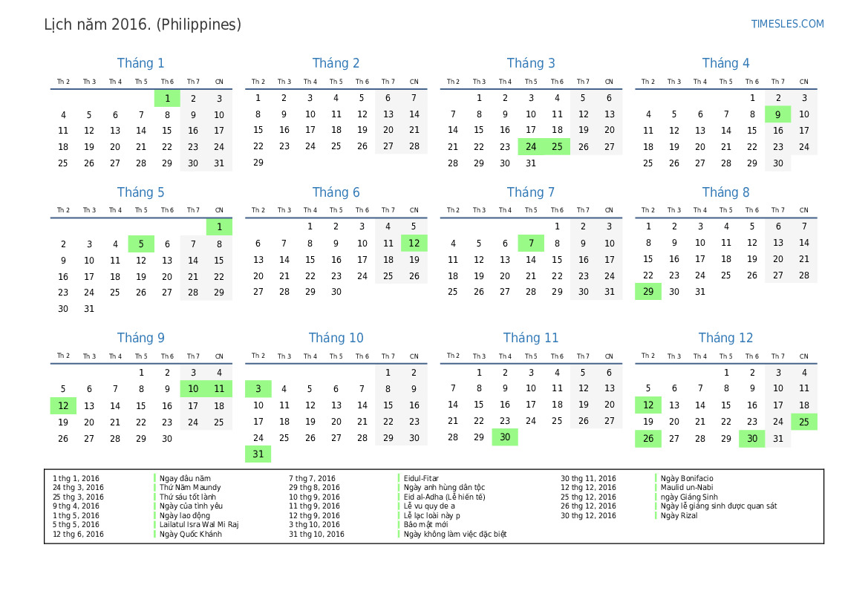
Task: Select the Eidul-Fitar legend entry
Action: click(x=421, y=479)
